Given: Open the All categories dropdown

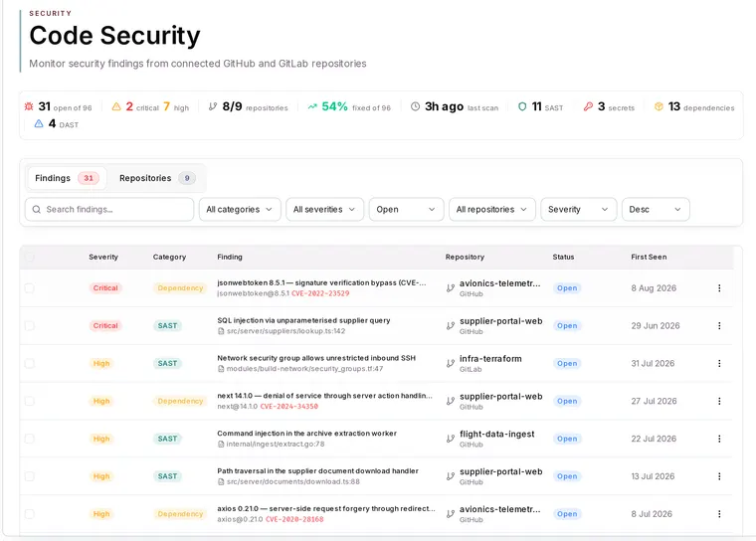Looking at the screenshot, I should point(240,209).
